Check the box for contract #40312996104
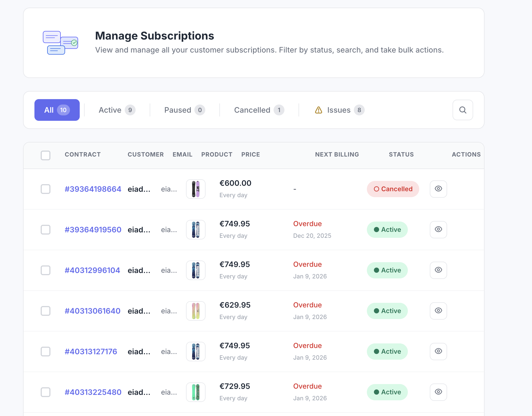The width and height of the screenshot is (532, 416). (x=46, y=270)
